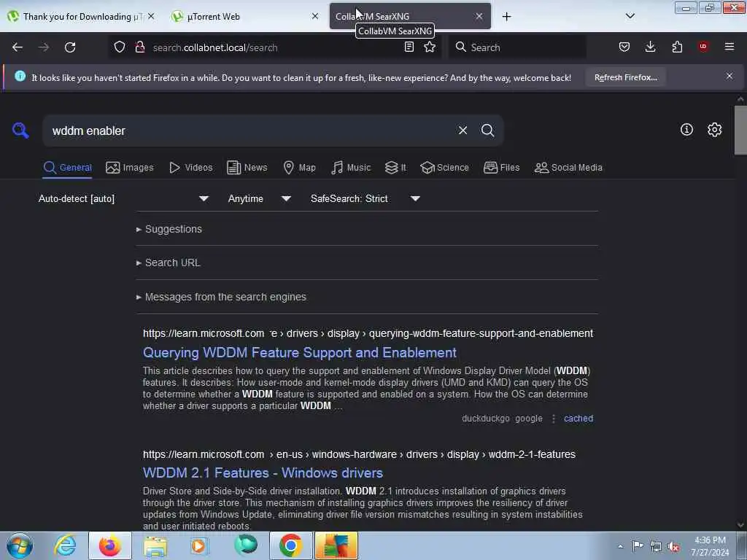This screenshot has height=560, width=747.
Task: Select the Files search category
Action: (x=502, y=168)
